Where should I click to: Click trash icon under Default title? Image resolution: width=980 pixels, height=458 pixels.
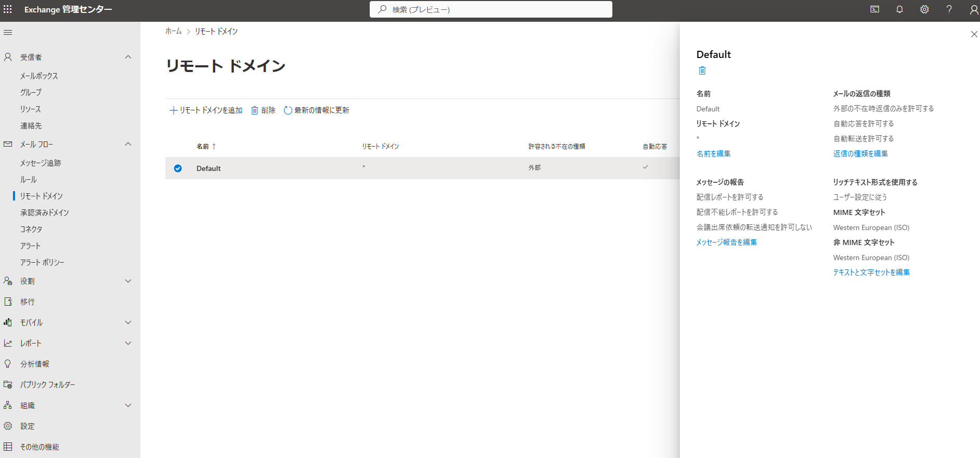point(702,70)
